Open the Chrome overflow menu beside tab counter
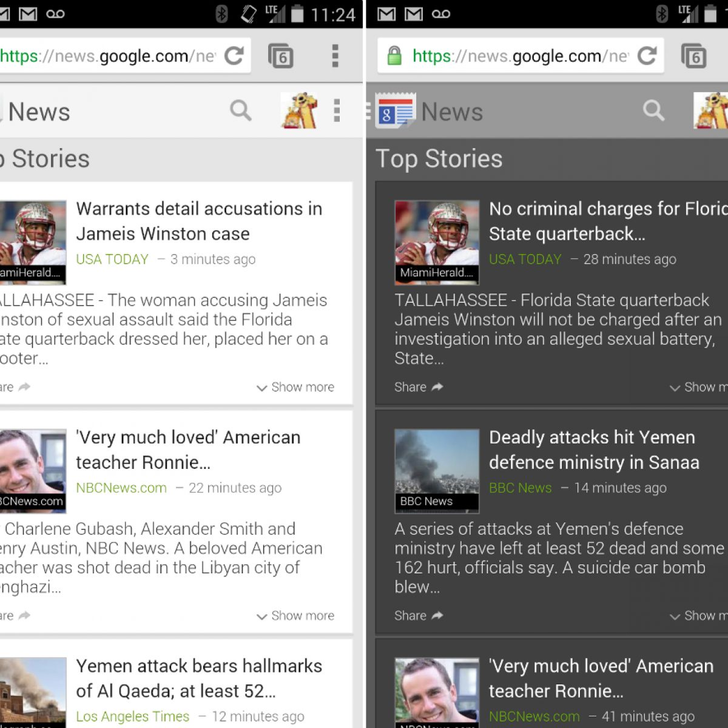Screen dimensions: 728x728 [335, 56]
